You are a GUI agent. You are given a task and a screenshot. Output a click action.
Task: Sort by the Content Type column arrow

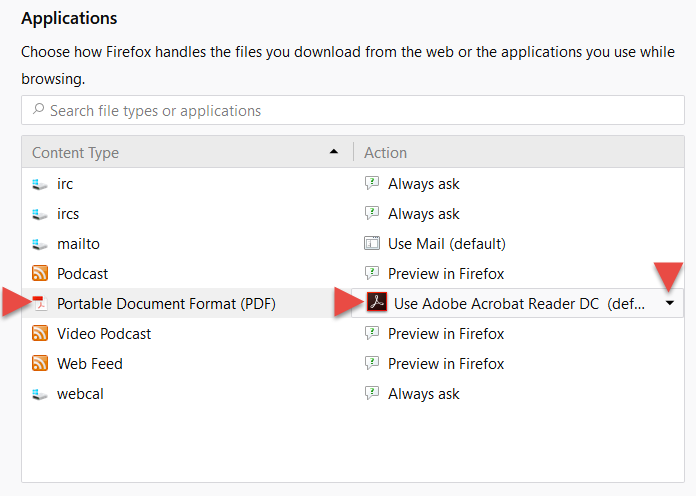334,152
